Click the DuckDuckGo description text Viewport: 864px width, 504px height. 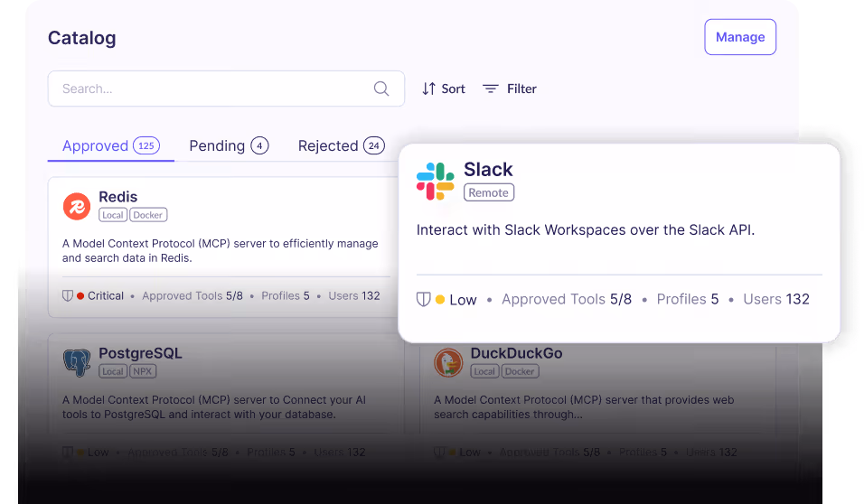coord(584,407)
